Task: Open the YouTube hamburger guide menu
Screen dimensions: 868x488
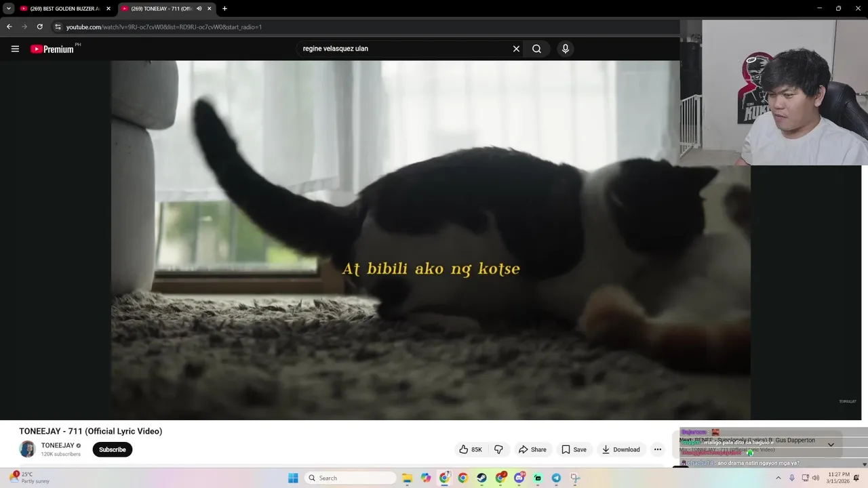Action: pyautogui.click(x=15, y=49)
